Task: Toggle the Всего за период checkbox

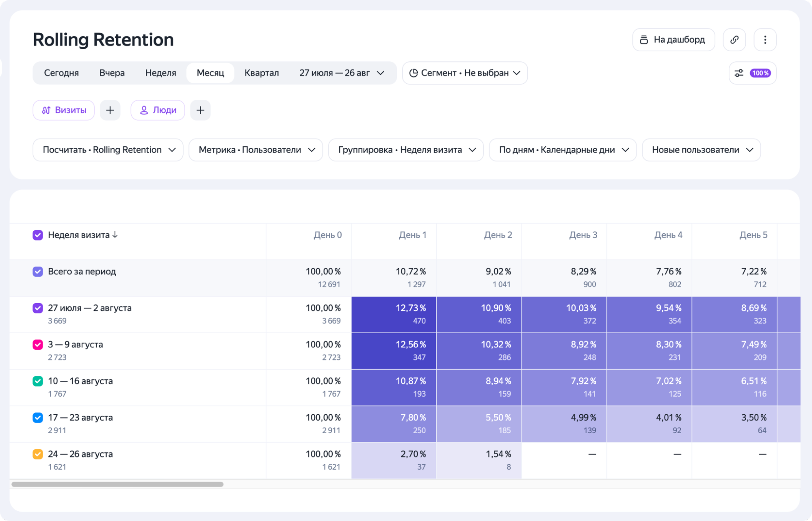Action: pos(38,271)
